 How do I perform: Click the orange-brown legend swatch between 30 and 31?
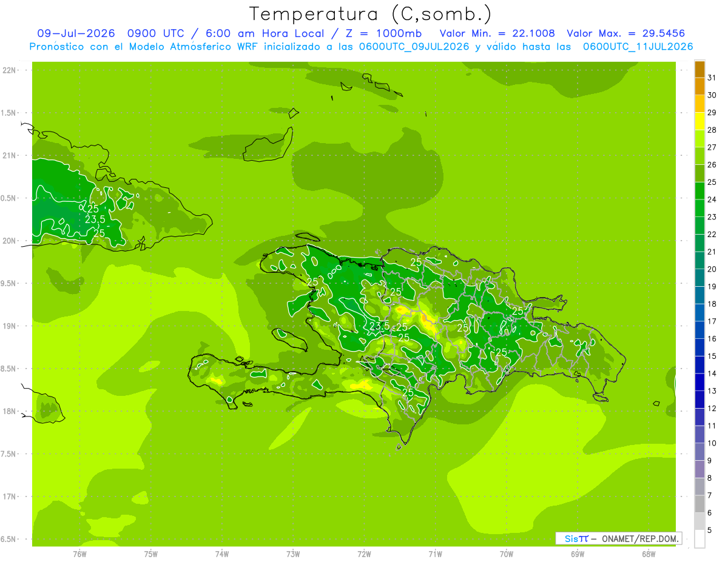[699, 87]
